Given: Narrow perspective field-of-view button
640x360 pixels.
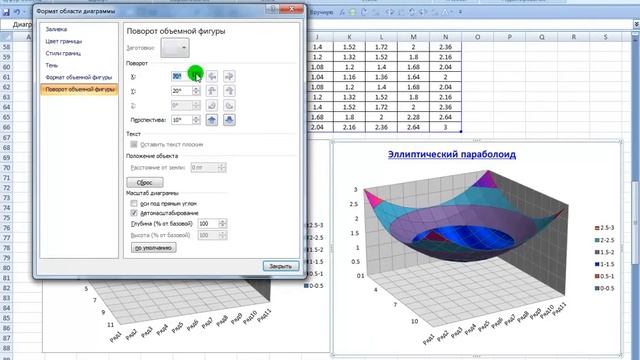Looking at the screenshot, I should click(x=212, y=120).
